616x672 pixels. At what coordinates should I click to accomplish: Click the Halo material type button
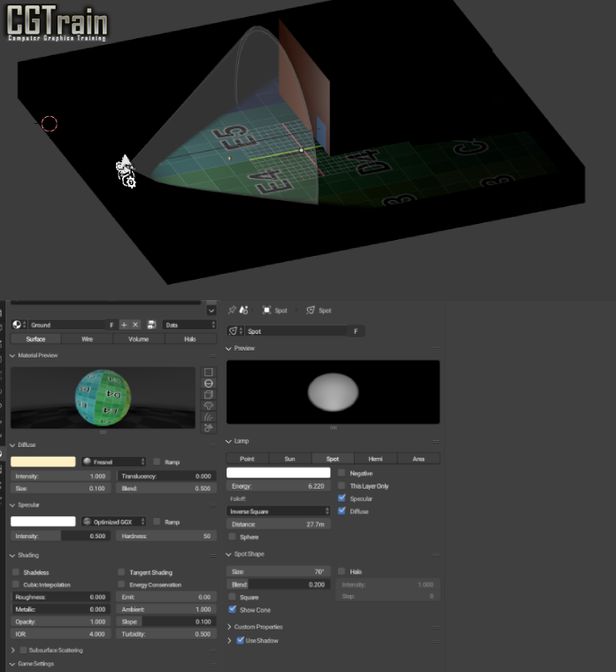pos(190,338)
